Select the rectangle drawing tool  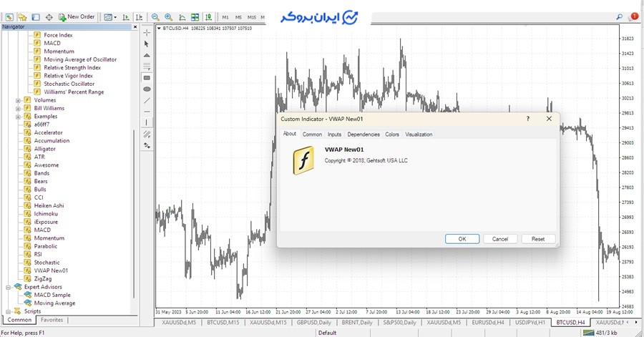click(x=147, y=77)
